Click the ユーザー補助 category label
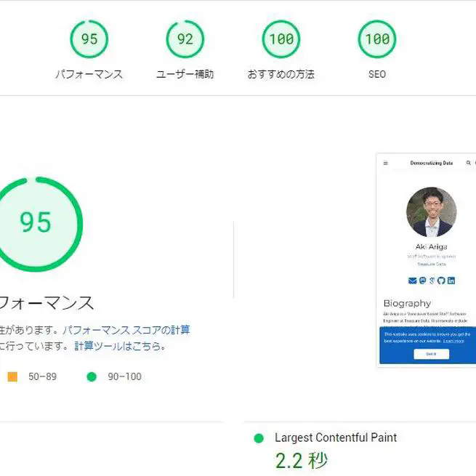476x476 pixels. (x=185, y=74)
